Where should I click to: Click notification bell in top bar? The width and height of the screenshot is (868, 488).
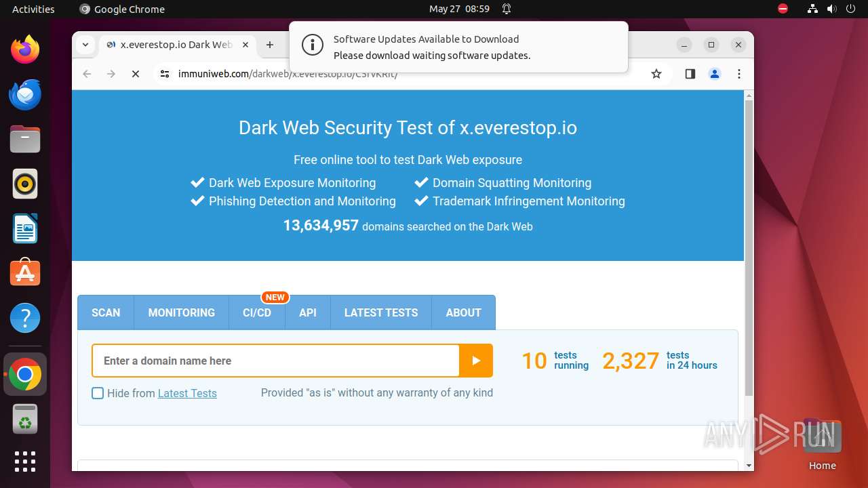507,9
